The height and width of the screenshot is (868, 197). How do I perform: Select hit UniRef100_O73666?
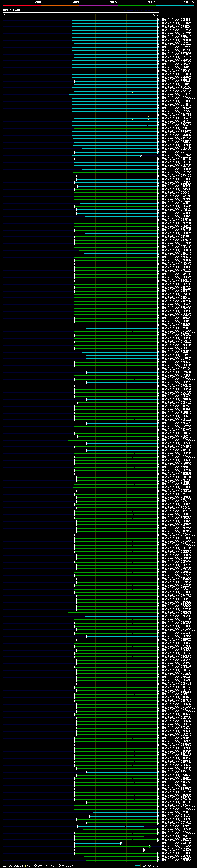[177, 606]
